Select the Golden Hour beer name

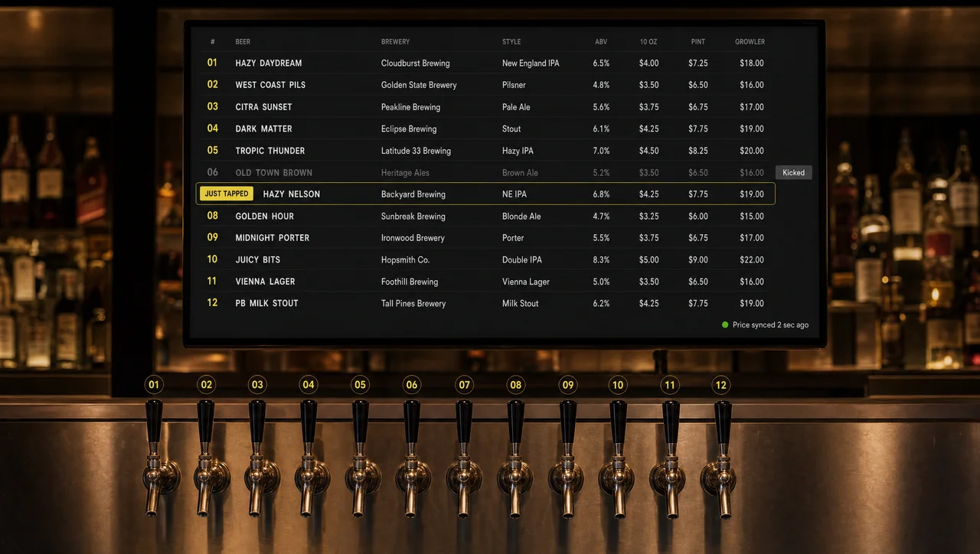click(x=265, y=217)
